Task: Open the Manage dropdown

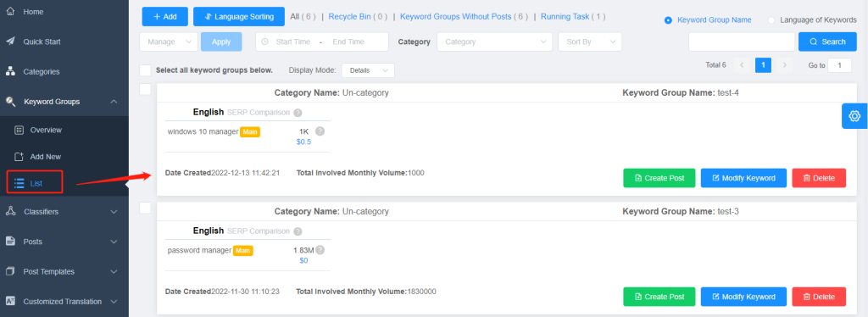Action: pos(169,42)
